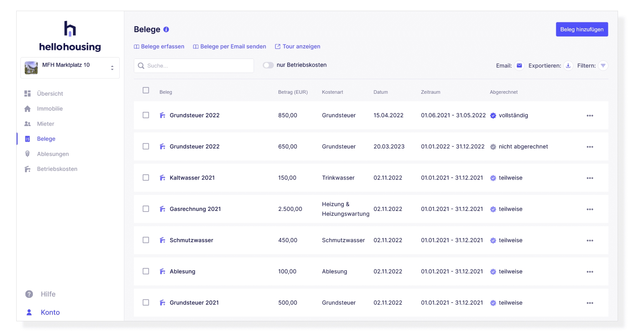Click the Exportieren download icon

coord(568,66)
